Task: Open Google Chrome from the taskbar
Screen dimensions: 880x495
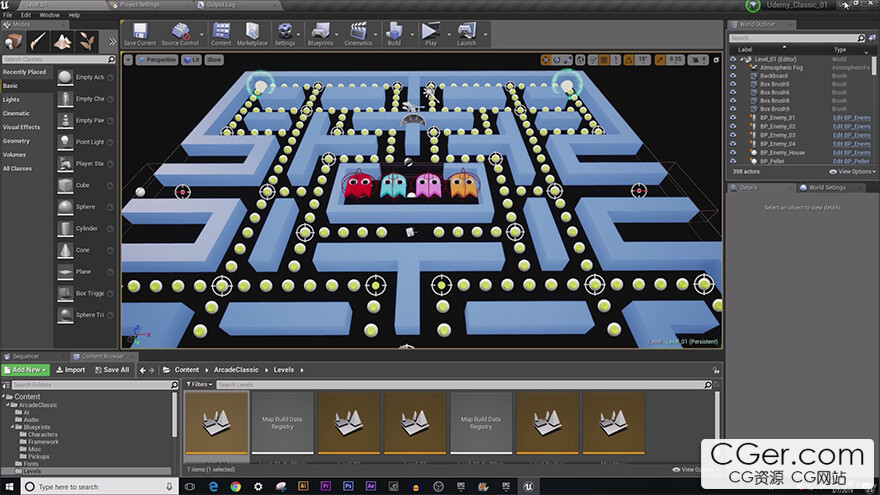Action: 236,487
